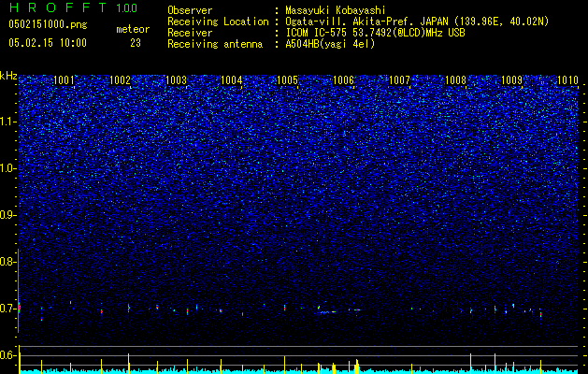Click the meteor label
588x374 pixels.
[x=133, y=29]
